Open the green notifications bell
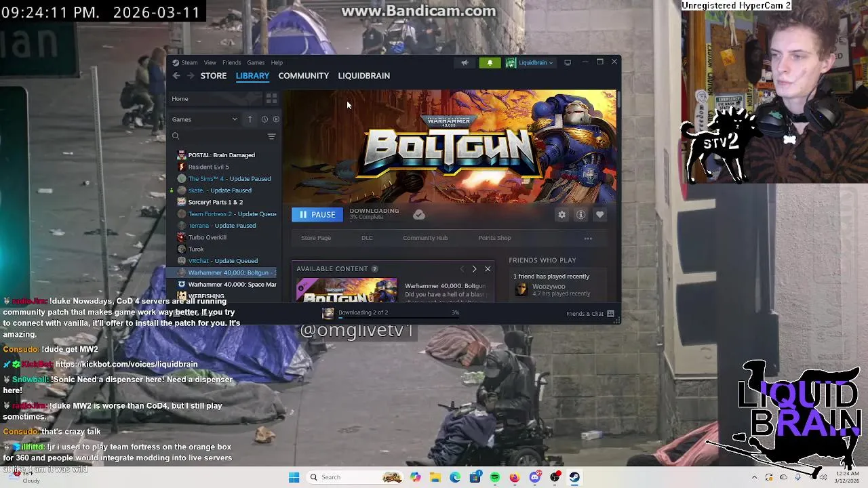Screen dimensions: 868x488 coord(490,62)
